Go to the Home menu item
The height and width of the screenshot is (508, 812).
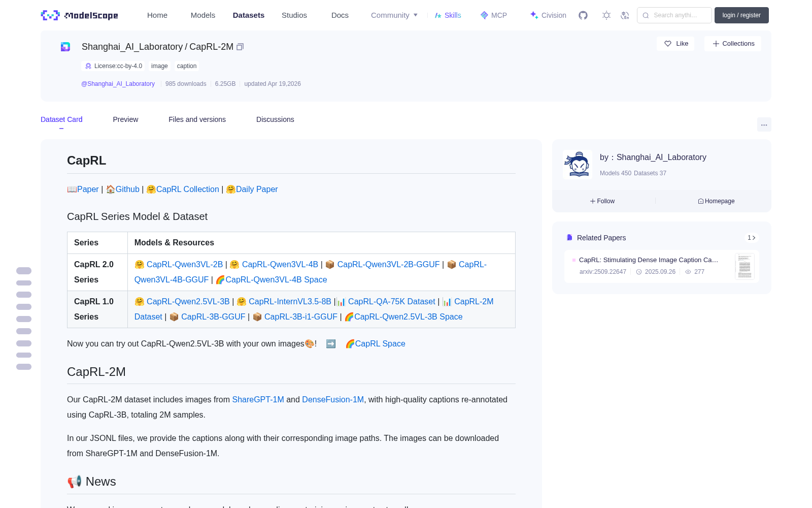[157, 15]
